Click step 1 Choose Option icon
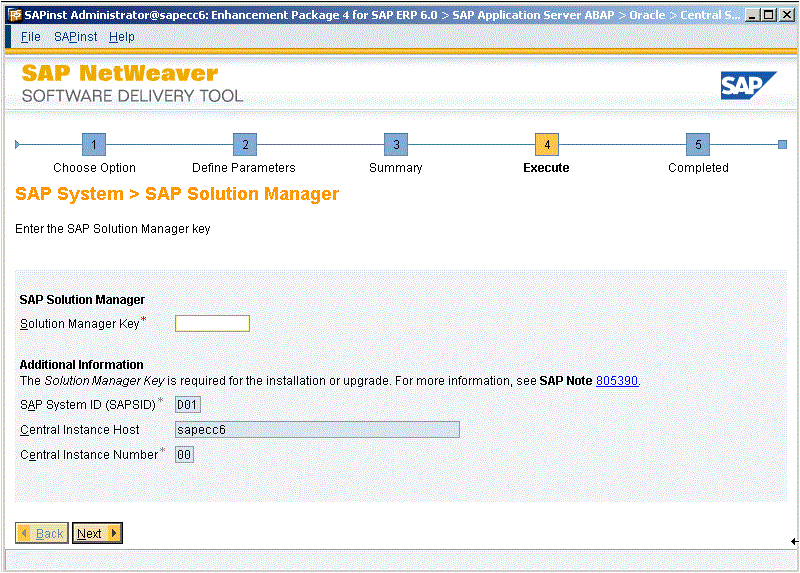Image resolution: width=800 pixels, height=573 pixels. (93, 144)
